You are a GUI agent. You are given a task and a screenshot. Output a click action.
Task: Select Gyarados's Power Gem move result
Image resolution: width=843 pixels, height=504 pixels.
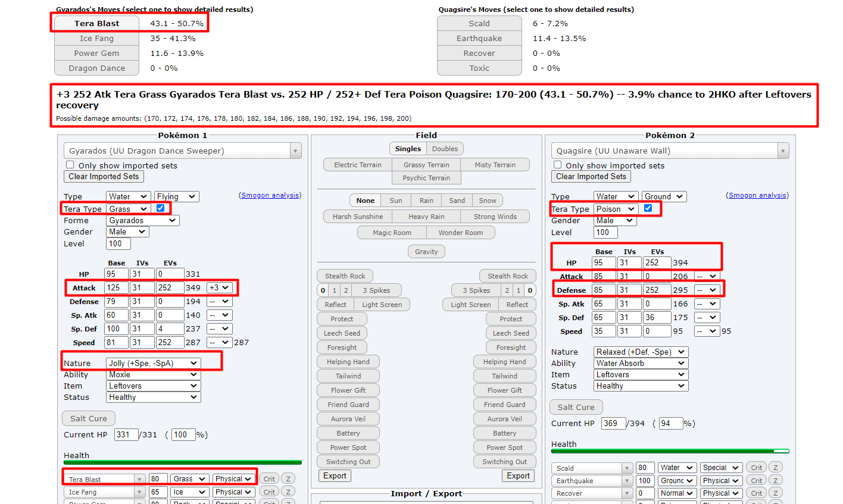(x=97, y=53)
